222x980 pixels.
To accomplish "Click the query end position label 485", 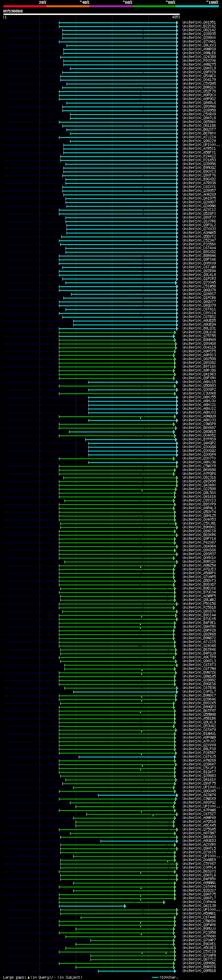I will (175, 17).
